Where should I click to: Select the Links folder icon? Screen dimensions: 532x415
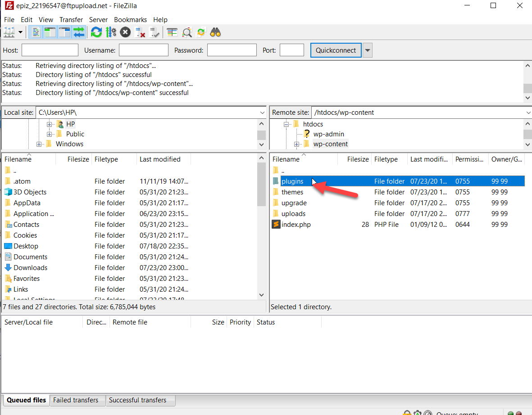point(8,289)
